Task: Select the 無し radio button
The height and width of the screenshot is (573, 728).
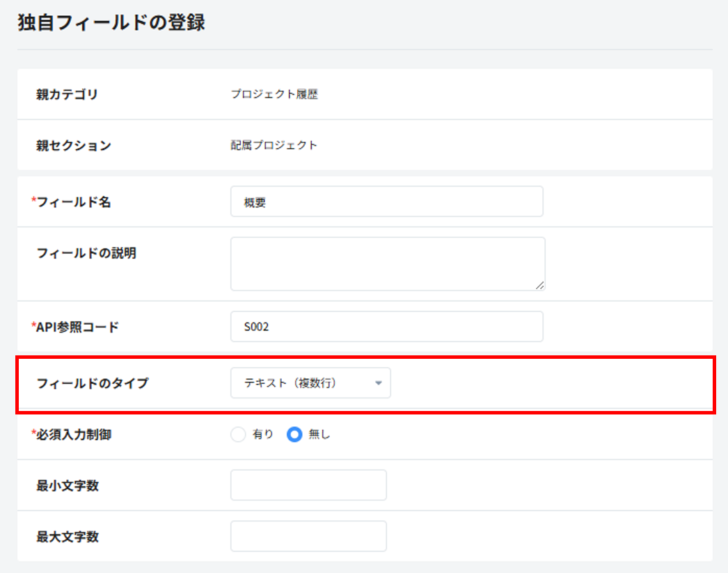Action: pos(295,435)
